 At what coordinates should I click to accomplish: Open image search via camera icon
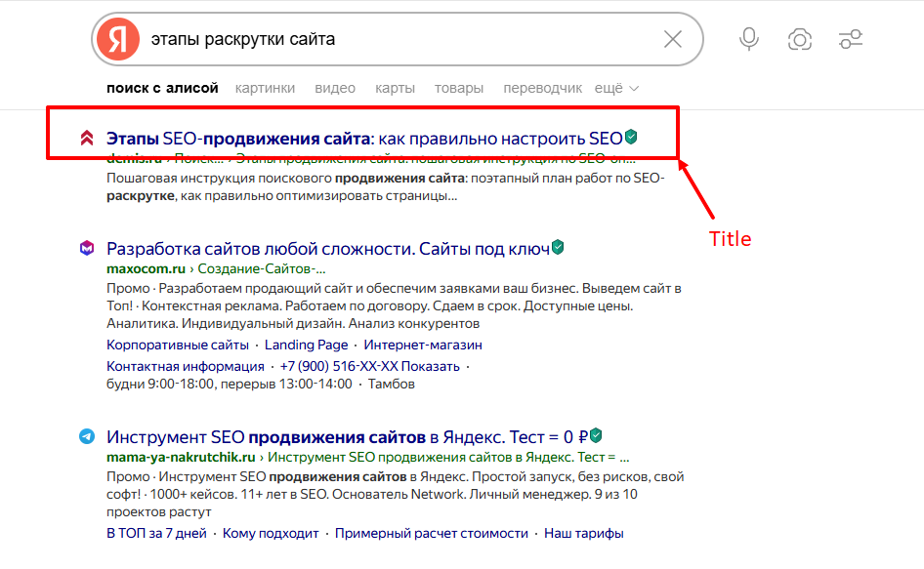[x=799, y=39]
